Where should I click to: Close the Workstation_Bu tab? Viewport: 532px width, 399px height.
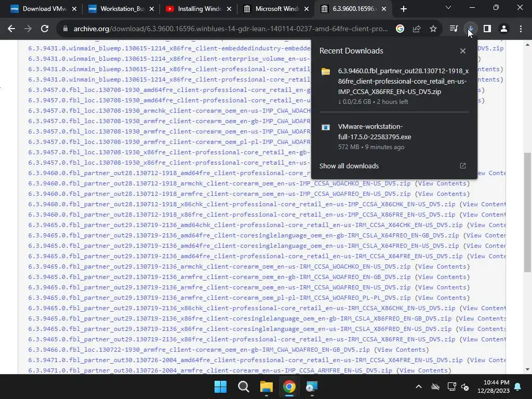(152, 9)
